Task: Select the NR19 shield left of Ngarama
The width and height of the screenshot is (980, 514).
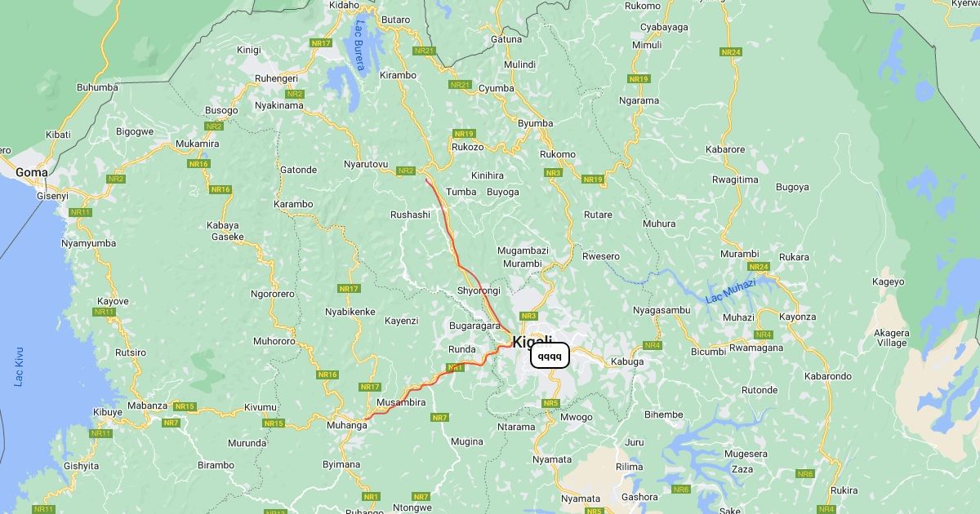Action: click(639, 79)
